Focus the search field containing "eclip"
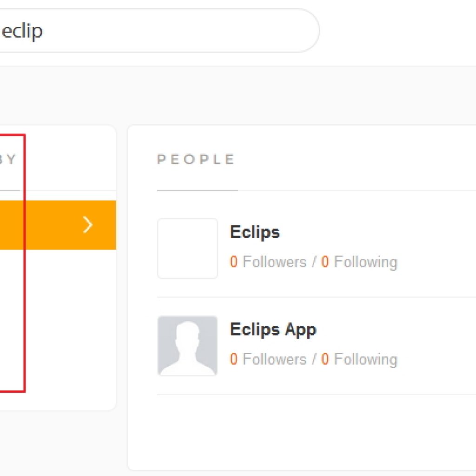The width and height of the screenshot is (476, 476). point(158,30)
